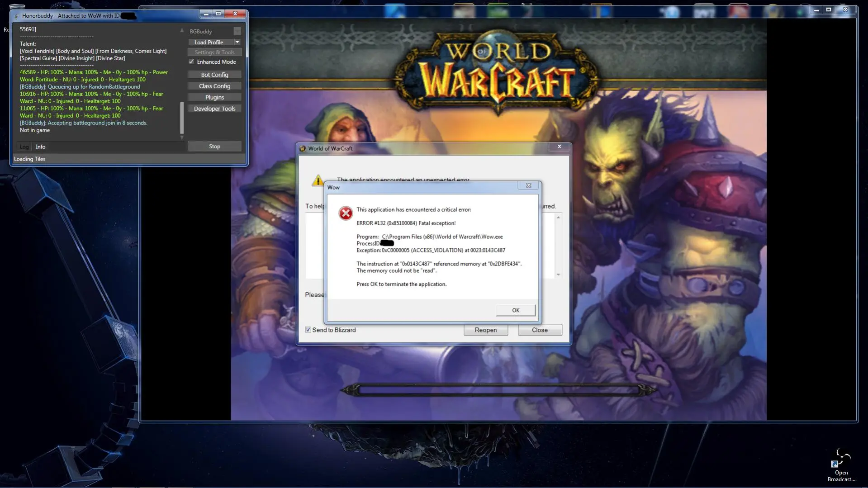Image resolution: width=868 pixels, height=488 pixels.
Task: Click the 'ERROR #132 (0x85100084) Fatal exception!' text
Action: 406,223
